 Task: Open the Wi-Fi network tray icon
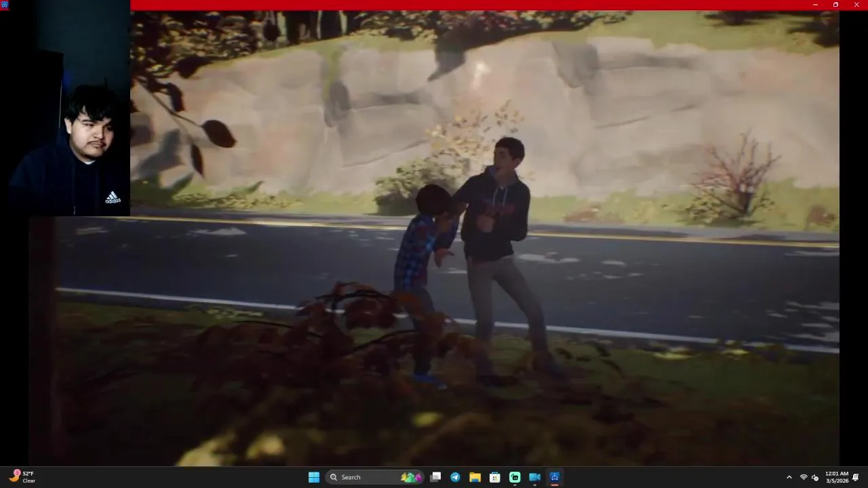(x=804, y=477)
